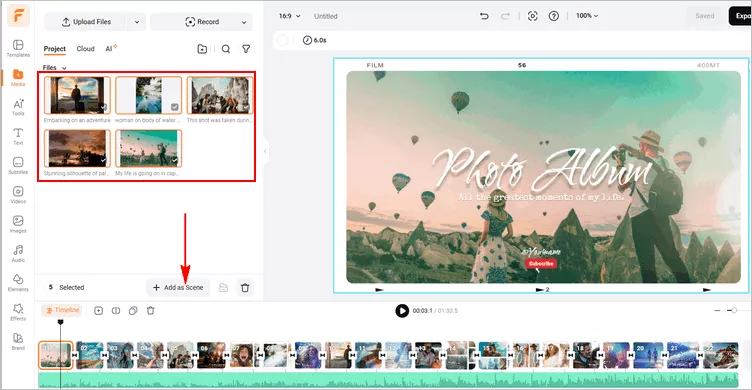The image size is (752, 390).
Task: Open the scene background color circle
Action: (x=283, y=40)
